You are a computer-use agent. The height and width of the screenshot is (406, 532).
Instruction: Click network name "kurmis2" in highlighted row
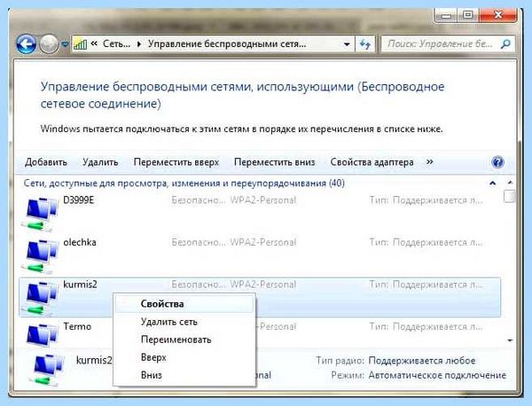point(80,285)
